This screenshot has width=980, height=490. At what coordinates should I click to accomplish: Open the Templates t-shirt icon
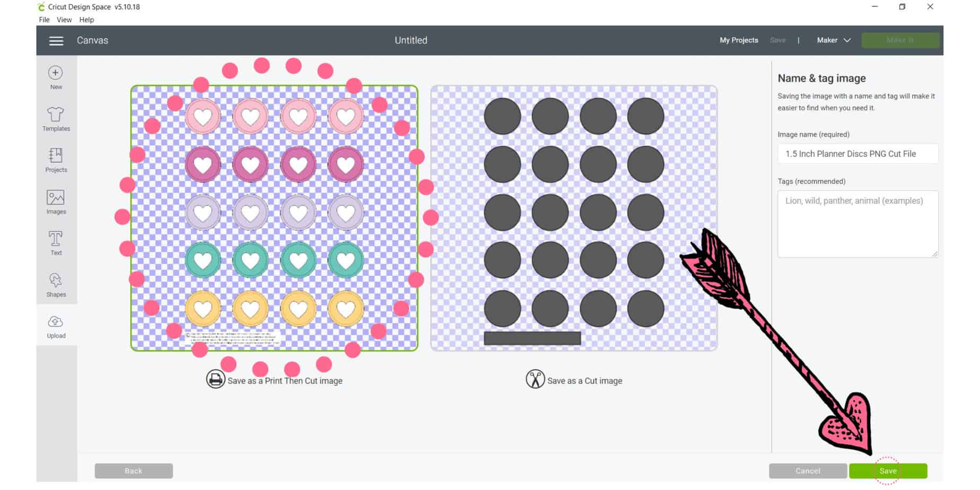[x=56, y=114]
